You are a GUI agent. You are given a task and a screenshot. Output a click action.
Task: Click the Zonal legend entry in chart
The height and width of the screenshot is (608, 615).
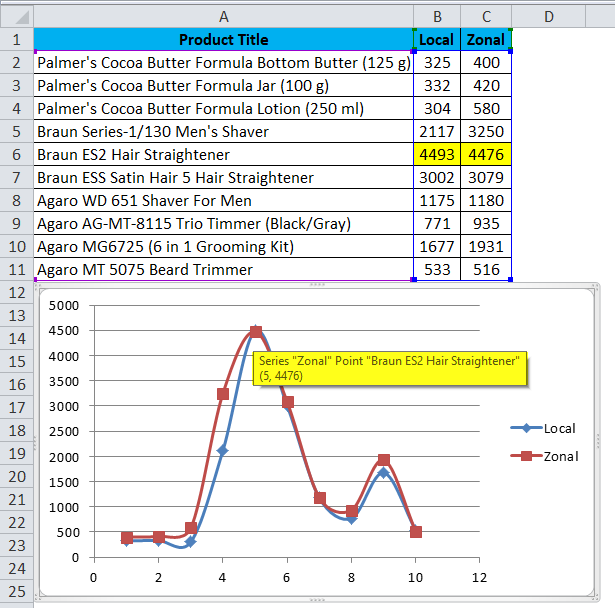[x=544, y=456]
